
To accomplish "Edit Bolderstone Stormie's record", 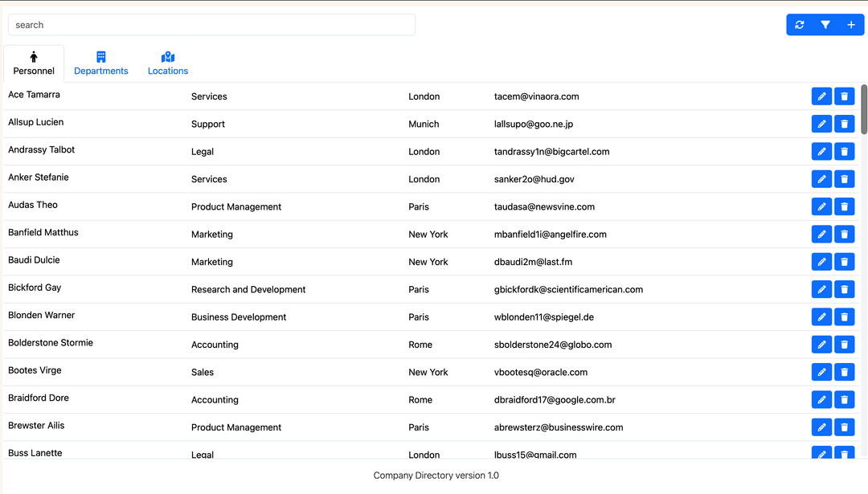I will point(821,345).
